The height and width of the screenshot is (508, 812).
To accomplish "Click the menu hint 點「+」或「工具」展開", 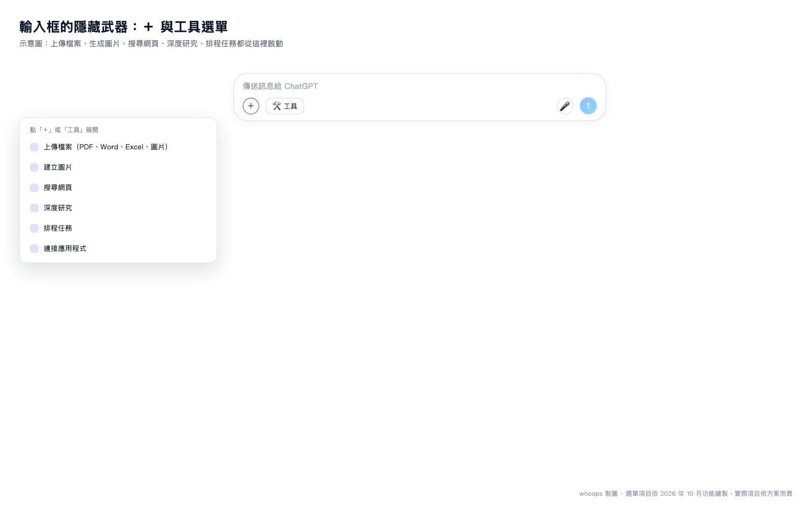I will [x=64, y=130].
